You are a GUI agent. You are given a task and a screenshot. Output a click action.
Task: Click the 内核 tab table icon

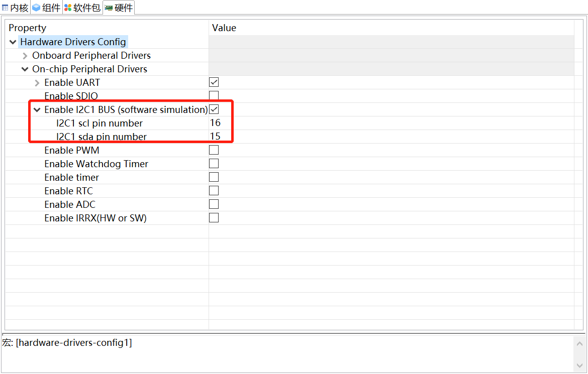5,8
